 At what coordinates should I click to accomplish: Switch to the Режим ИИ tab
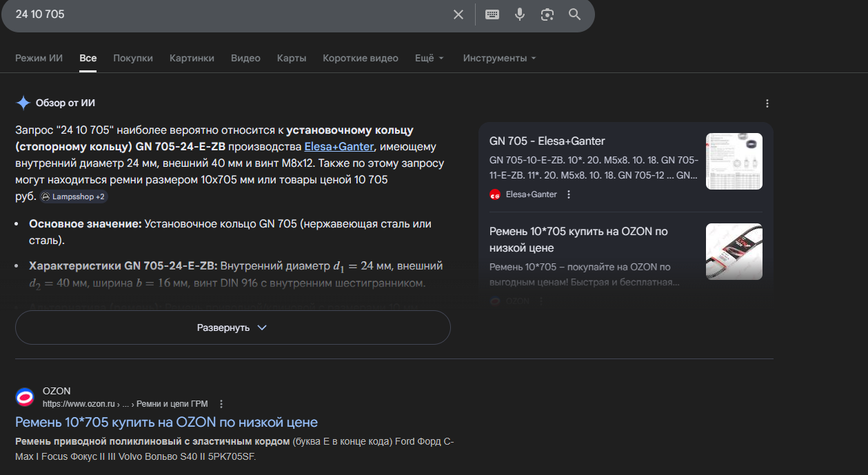(x=39, y=58)
